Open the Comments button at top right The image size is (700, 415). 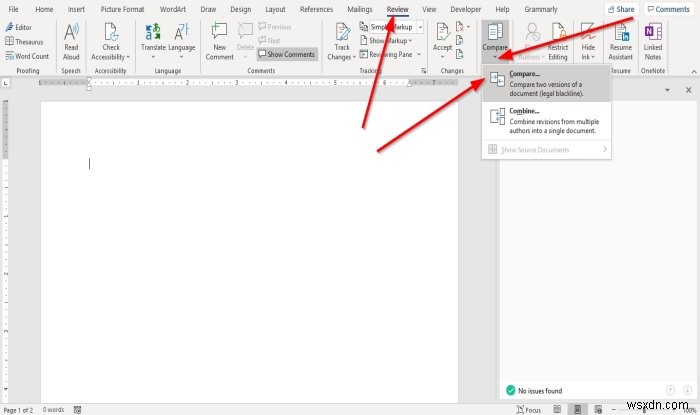pyautogui.click(x=668, y=9)
